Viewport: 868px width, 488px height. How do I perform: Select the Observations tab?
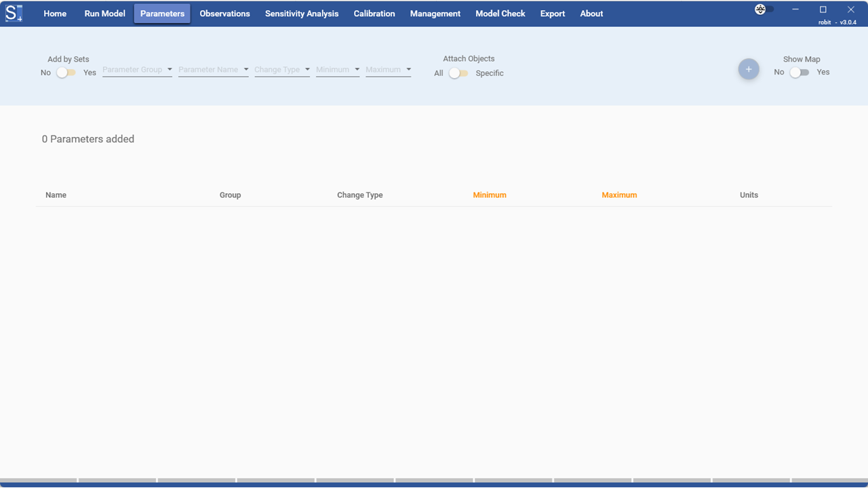[x=224, y=14]
